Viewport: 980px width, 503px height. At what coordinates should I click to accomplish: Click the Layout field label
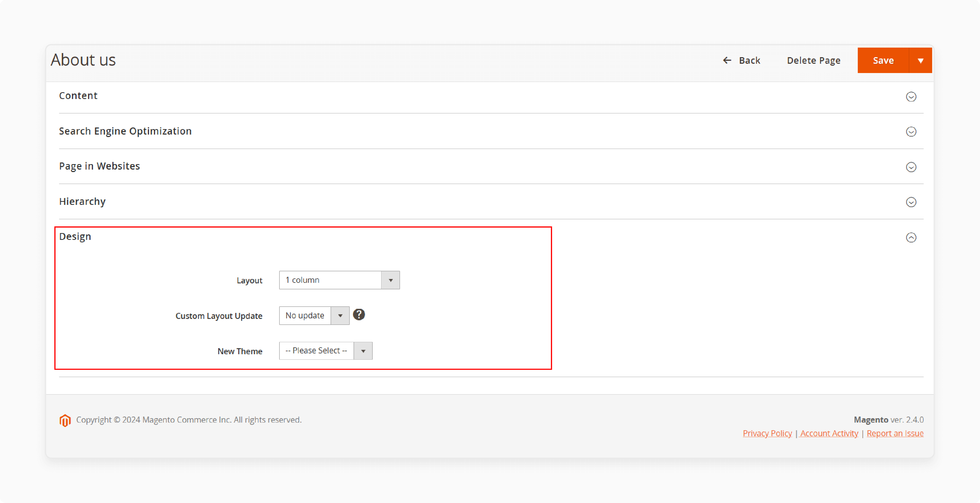pyautogui.click(x=249, y=280)
